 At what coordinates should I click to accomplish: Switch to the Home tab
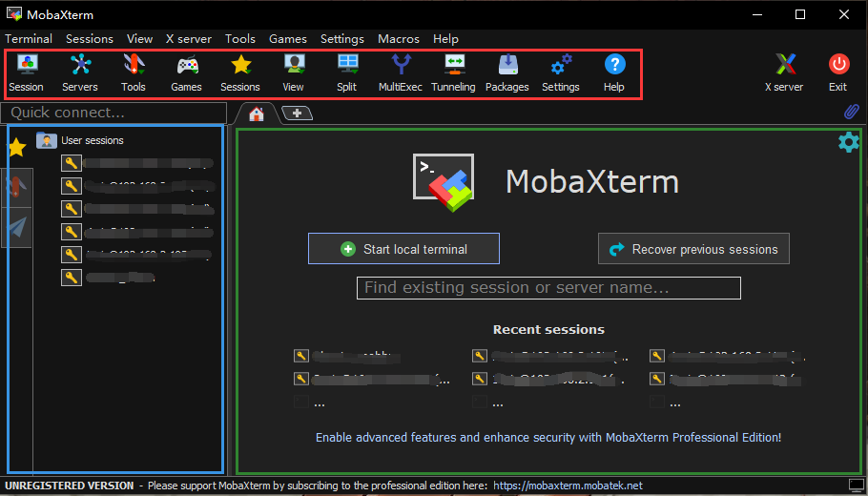[x=256, y=114]
